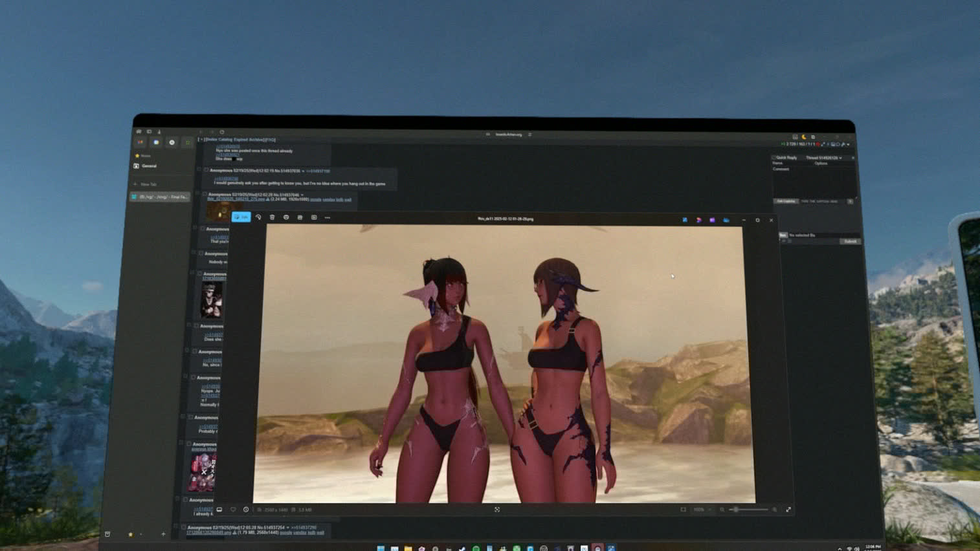Click the zoom in magnifier icon
This screenshot has width=980, height=551.
coord(775,510)
